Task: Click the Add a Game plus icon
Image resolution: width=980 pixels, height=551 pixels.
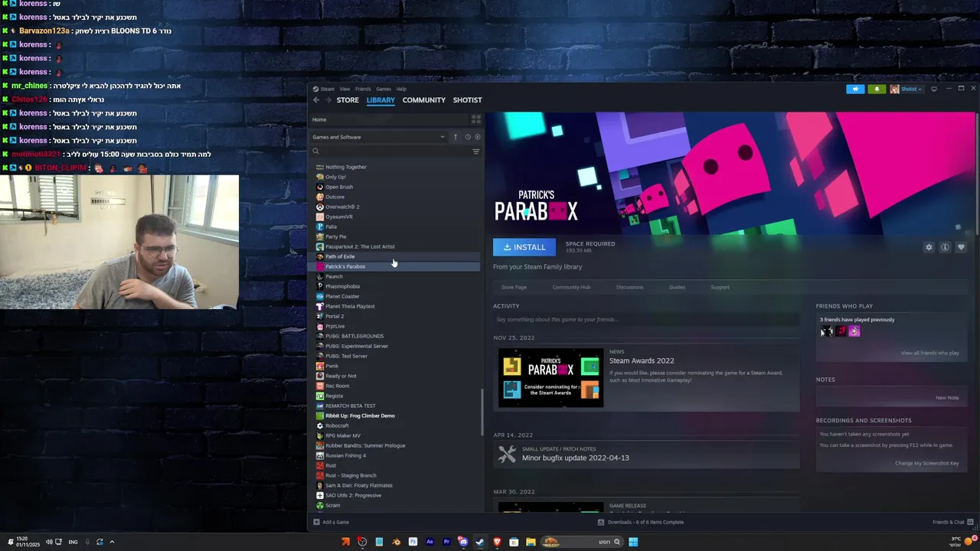Action: click(317, 522)
